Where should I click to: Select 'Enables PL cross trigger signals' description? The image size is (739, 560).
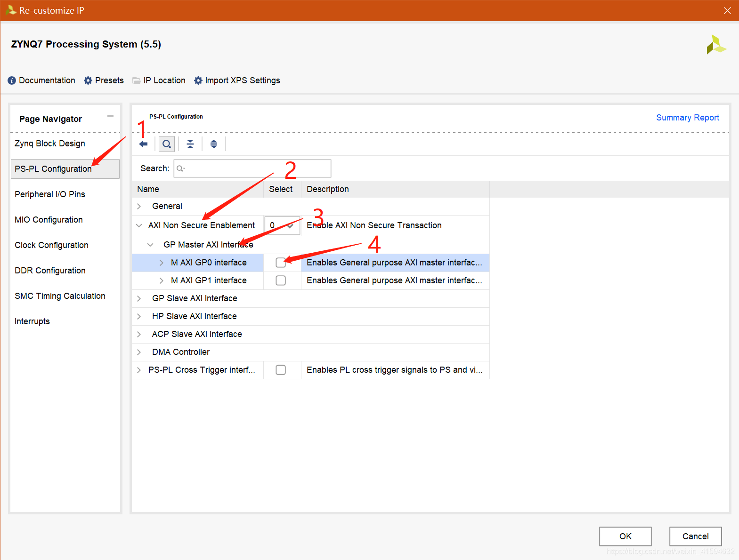click(x=395, y=370)
